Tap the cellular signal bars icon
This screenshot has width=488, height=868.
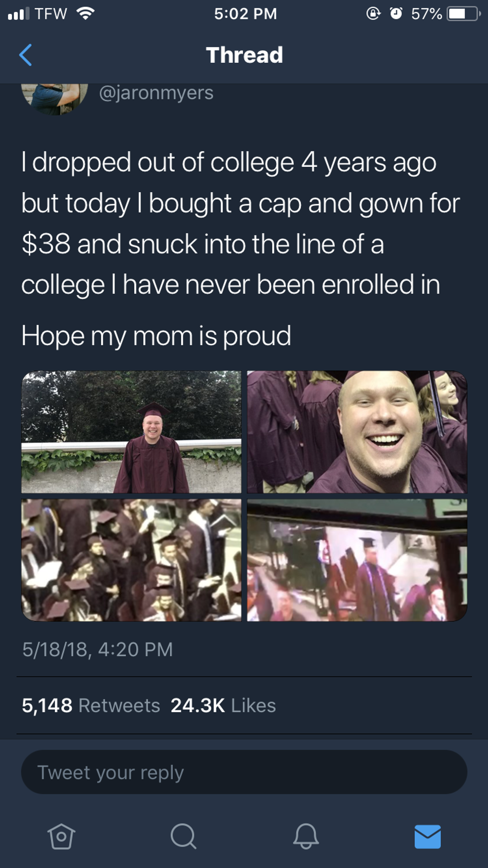click(x=18, y=13)
